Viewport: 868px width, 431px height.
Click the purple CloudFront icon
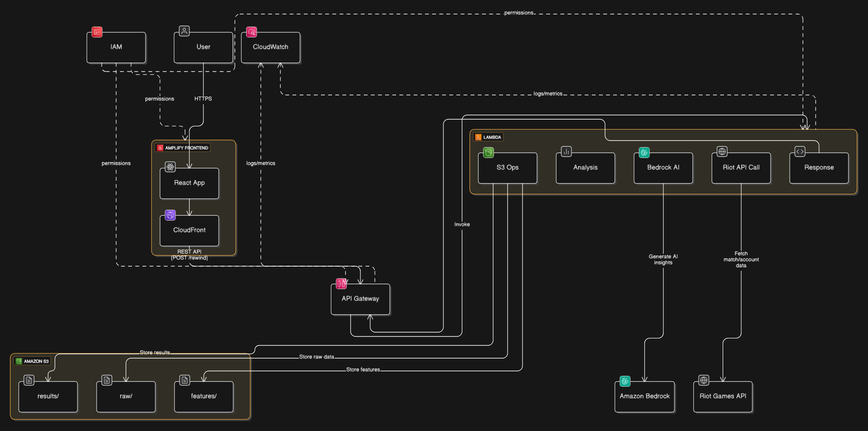pyautogui.click(x=170, y=215)
